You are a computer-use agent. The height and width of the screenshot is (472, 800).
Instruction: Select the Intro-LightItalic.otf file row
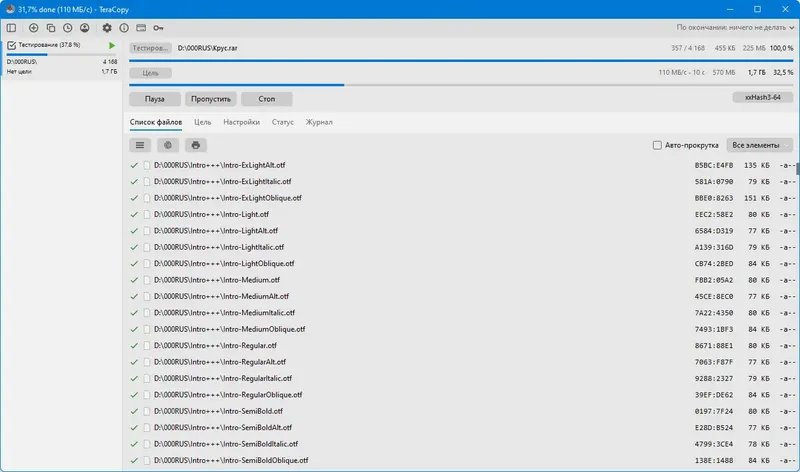(x=461, y=247)
